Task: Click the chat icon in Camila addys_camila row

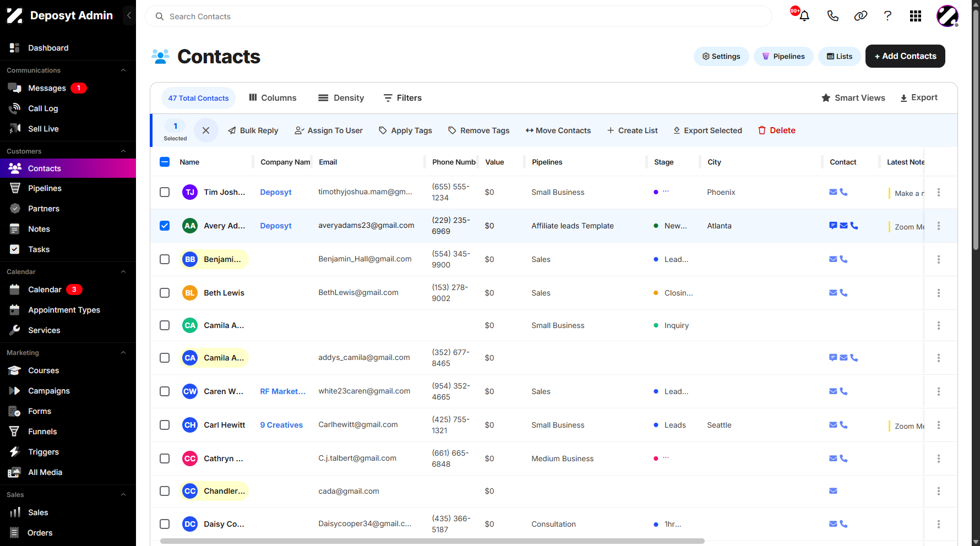Action: point(833,358)
